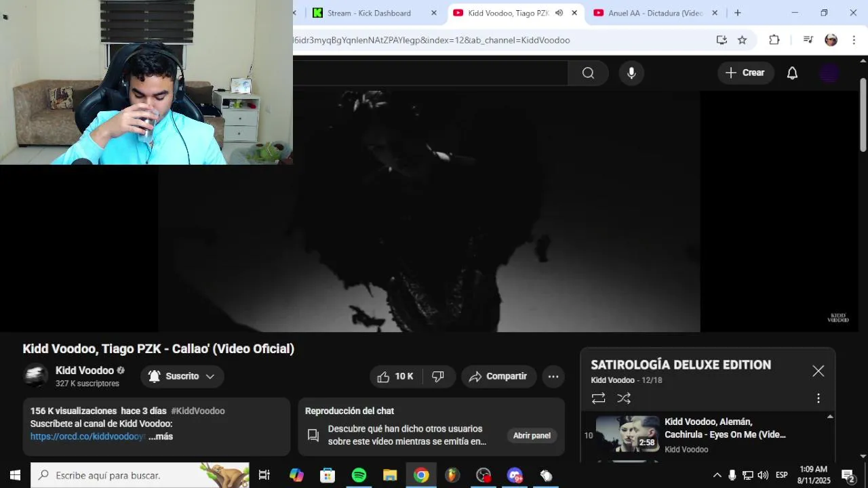This screenshot has width=868, height=488.
Task: Bookmark this page with star icon
Action: (742, 40)
